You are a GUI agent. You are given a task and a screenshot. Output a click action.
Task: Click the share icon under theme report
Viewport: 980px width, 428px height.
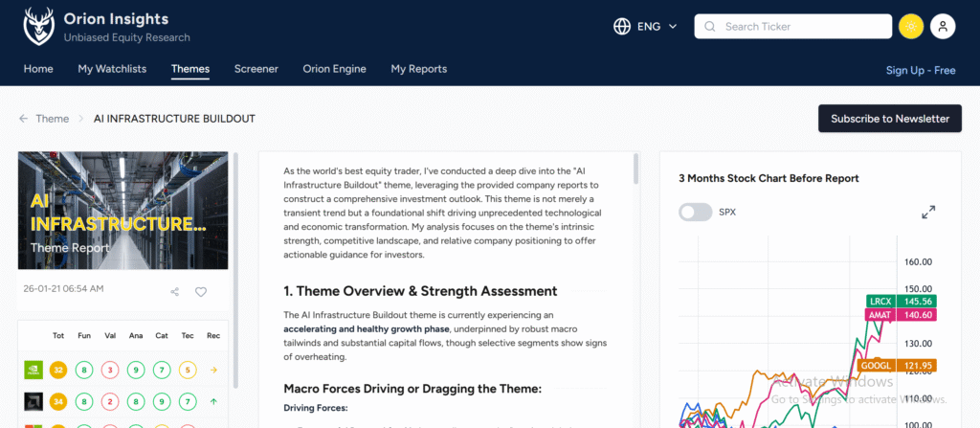[x=174, y=292]
